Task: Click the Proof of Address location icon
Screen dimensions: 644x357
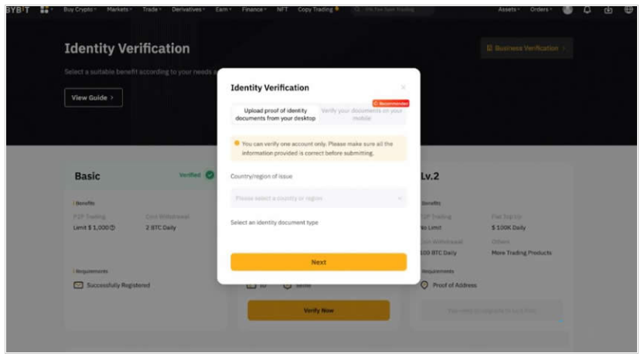Action: point(424,285)
